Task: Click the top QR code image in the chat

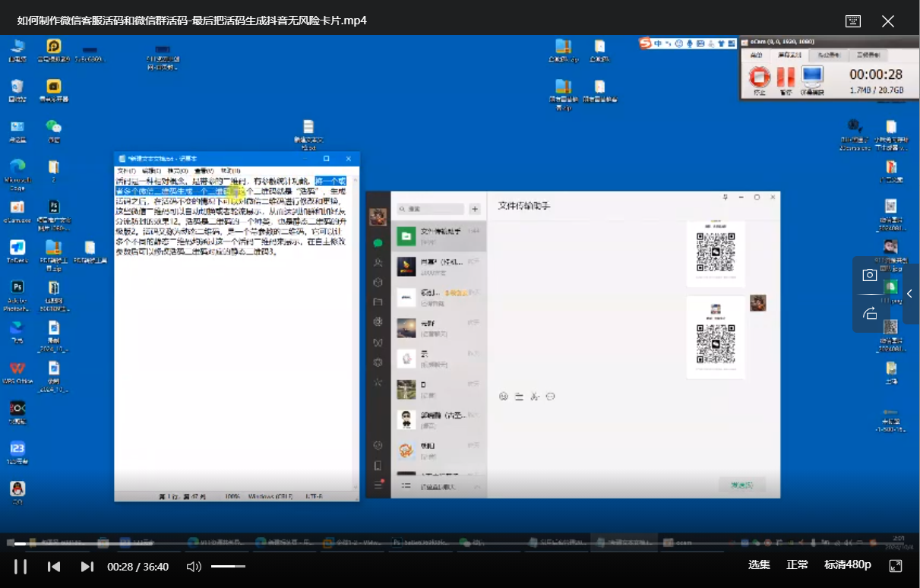Action: 716,252
